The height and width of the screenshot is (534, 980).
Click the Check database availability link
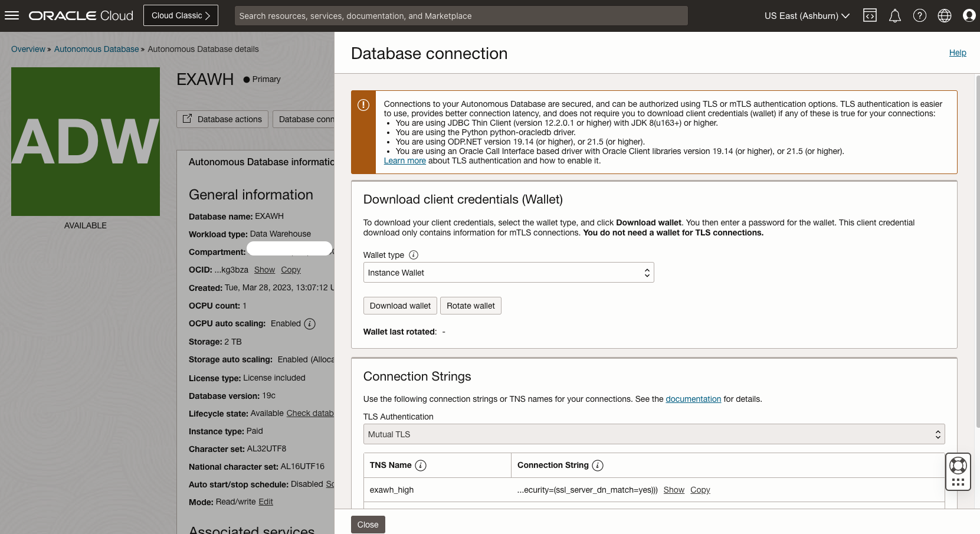pos(310,413)
